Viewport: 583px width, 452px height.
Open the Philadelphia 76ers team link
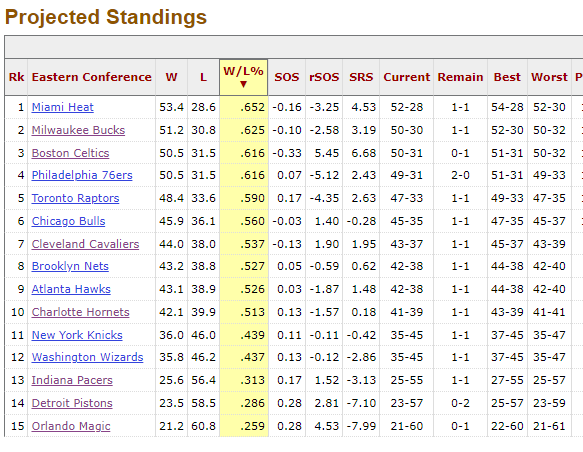(82, 175)
